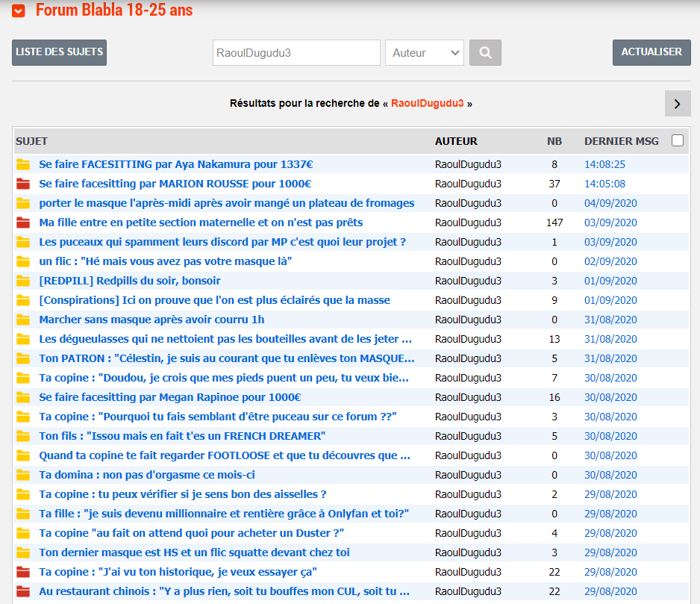Screen dimensions: 700x604
Task: Click the magnifier search button
Action: point(485,53)
